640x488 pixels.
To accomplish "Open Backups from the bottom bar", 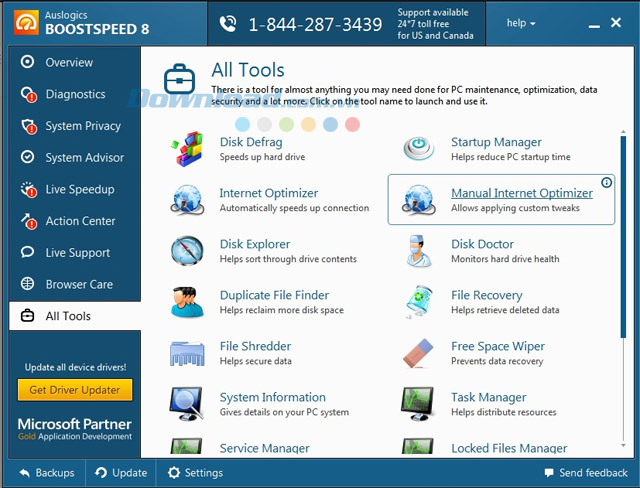I will [47, 472].
